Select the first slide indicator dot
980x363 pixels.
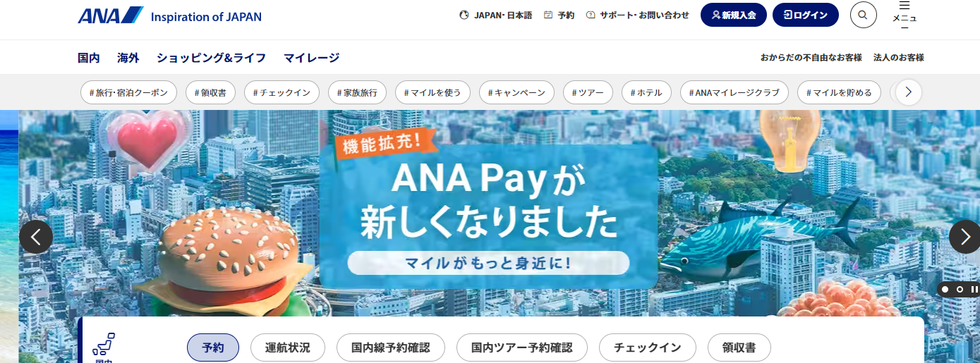945,289
